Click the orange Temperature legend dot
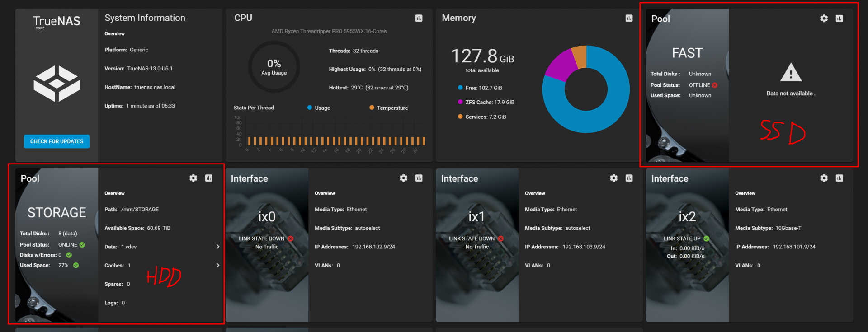Screen dimensions: 868x332 (372, 108)
